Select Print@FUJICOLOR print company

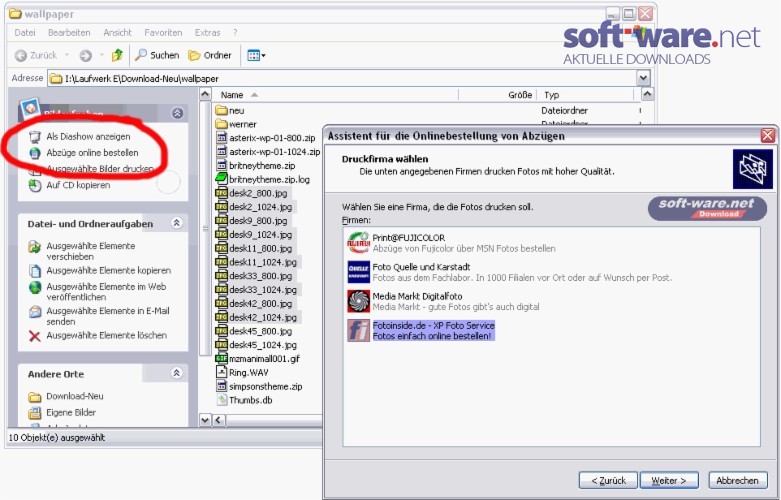[451, 243]
